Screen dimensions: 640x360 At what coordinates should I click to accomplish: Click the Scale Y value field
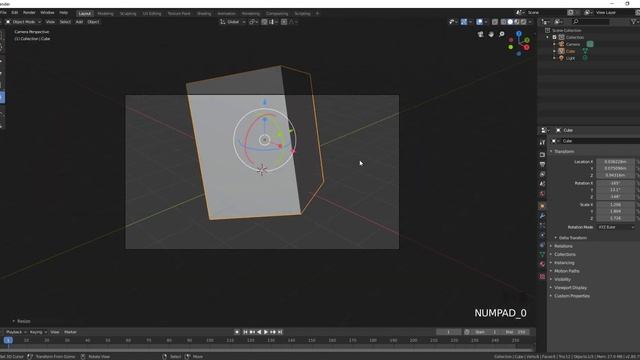[x=616, y=211]
